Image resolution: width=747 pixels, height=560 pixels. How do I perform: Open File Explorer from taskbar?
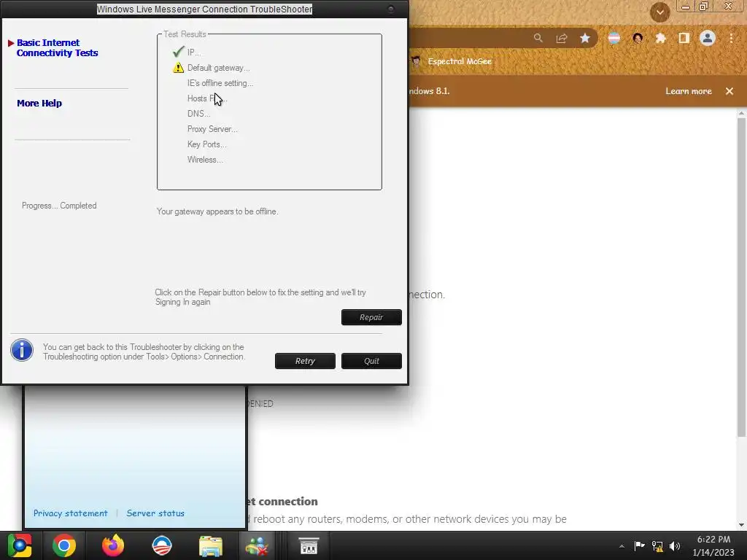click(211, 545)
